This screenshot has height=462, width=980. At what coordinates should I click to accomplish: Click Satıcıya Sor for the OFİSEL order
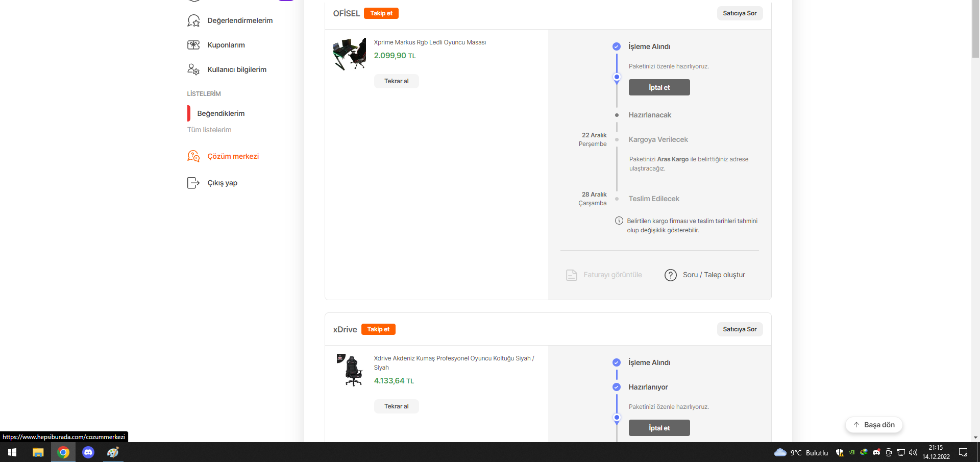[x=740, y=13]
